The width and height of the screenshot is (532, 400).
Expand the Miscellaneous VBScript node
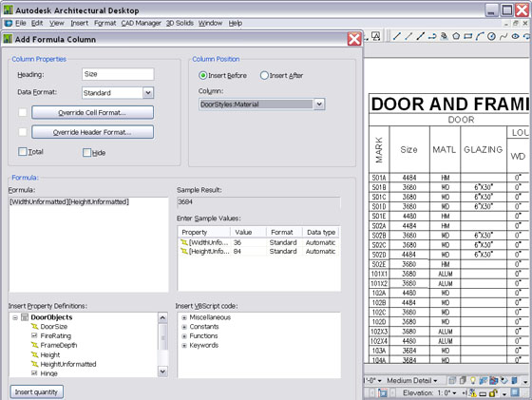(x=184, y=317)
